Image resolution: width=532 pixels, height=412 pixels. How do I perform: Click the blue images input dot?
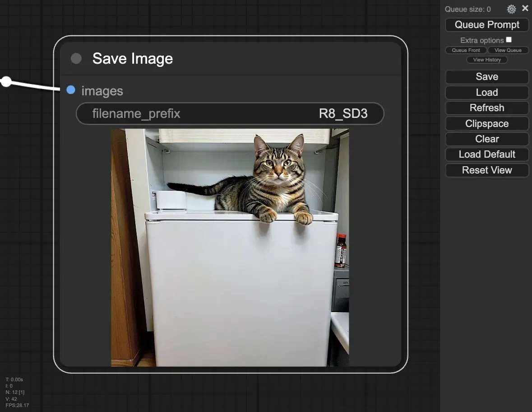click(71, 90)
